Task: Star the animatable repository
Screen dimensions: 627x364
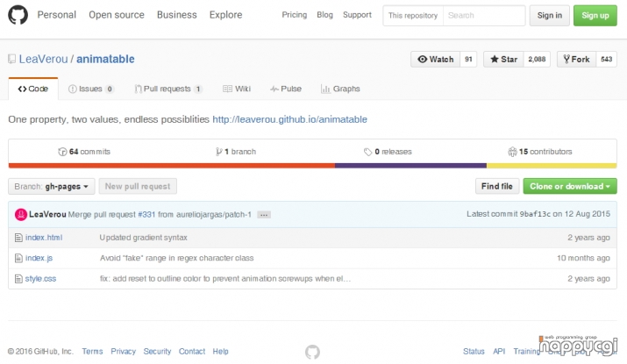Action: tap(503, 59)
